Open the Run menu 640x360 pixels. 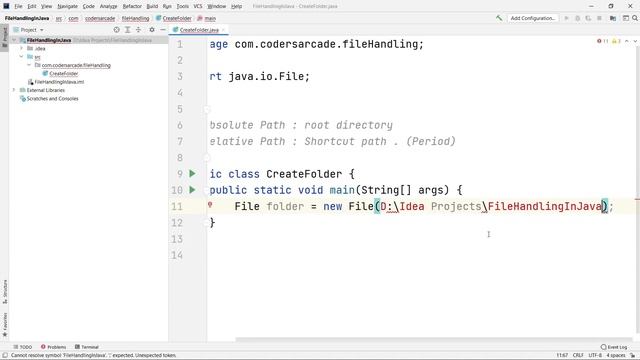(x=167, y=6)
